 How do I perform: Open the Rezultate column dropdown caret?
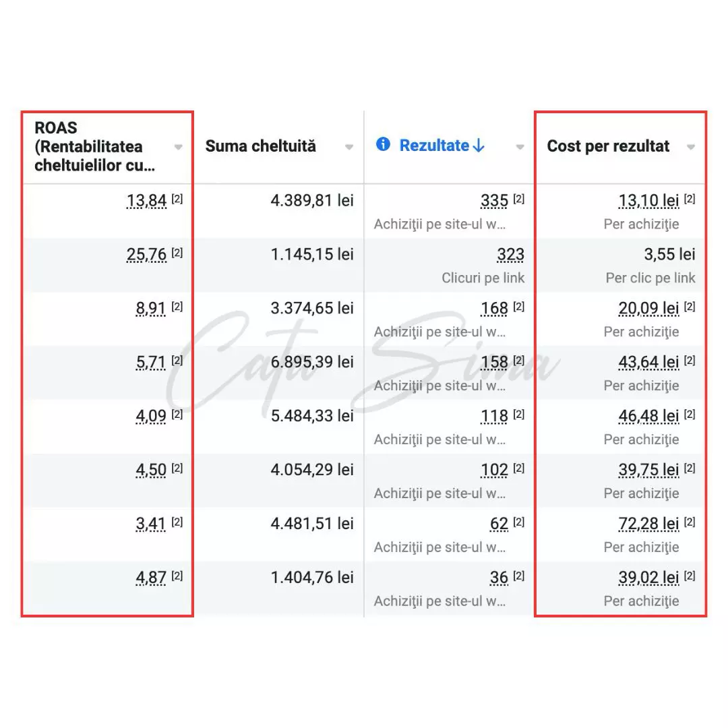point(520,147)
